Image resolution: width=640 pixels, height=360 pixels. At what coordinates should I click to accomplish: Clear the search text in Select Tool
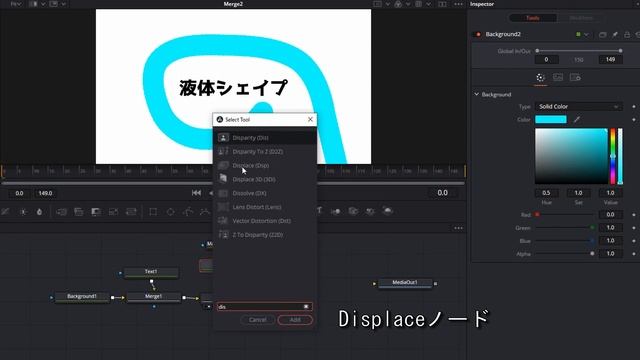(x=306, y=307)
